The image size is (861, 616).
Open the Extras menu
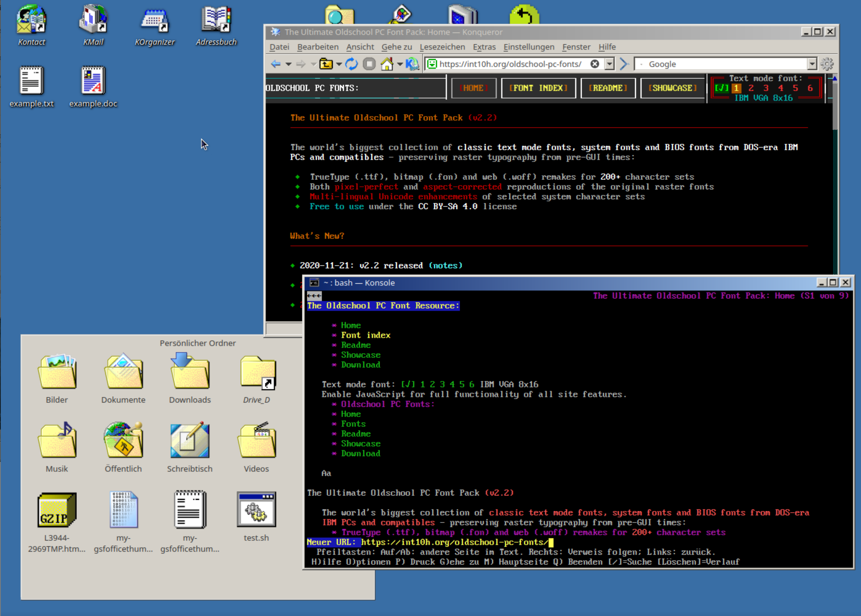[484, 47]
